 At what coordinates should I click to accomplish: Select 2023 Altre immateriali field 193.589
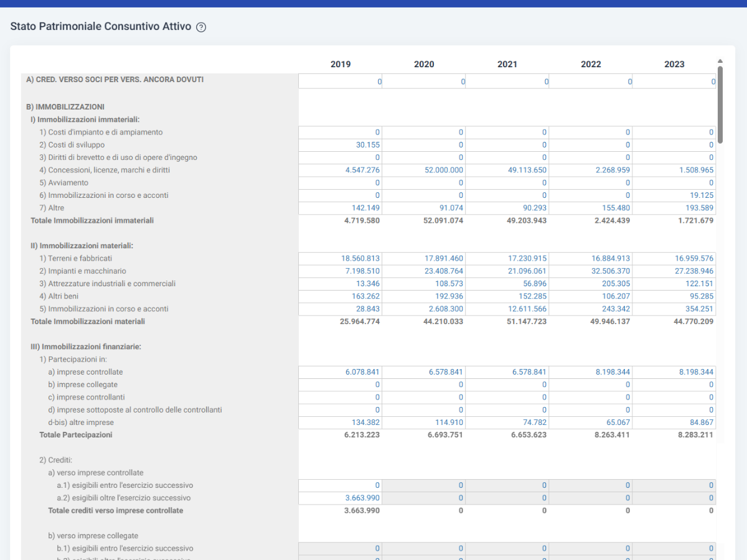tap(674, 208)
